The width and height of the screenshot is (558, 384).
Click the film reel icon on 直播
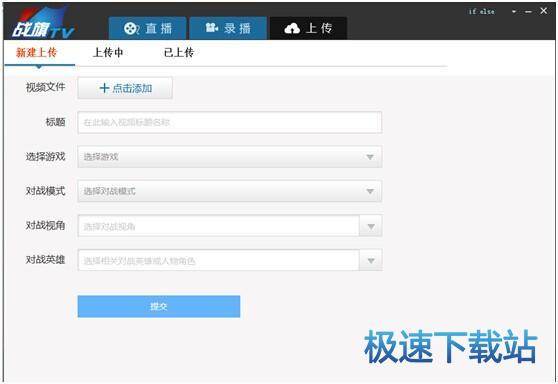click(x=131, y=28)
